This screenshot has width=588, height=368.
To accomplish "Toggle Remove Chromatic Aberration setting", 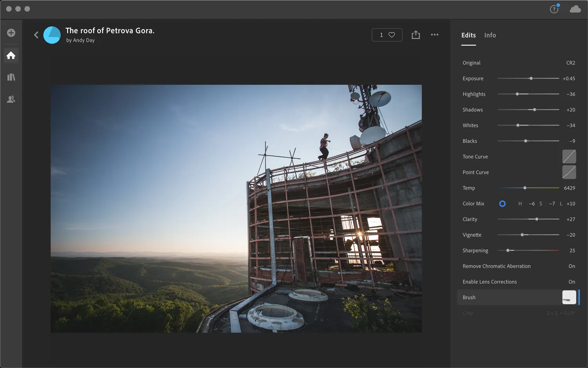I will 572,266.
